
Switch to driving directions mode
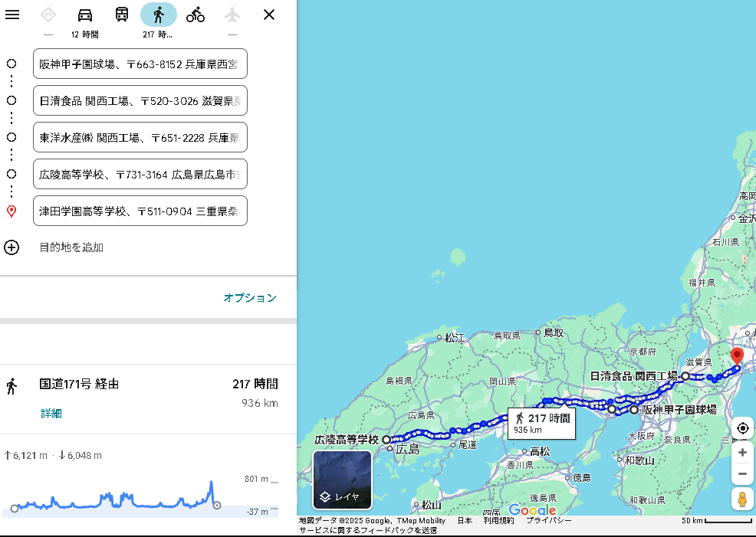85,15
